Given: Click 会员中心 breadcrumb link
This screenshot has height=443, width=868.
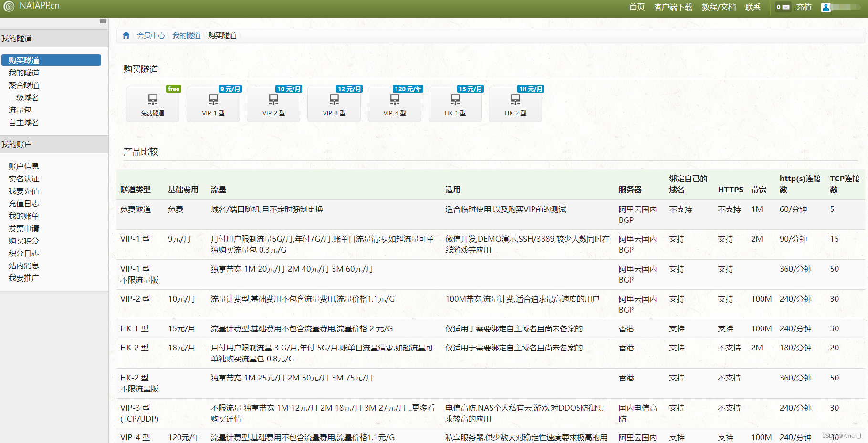Looking at the screenshot, I should tap(151, 36).
